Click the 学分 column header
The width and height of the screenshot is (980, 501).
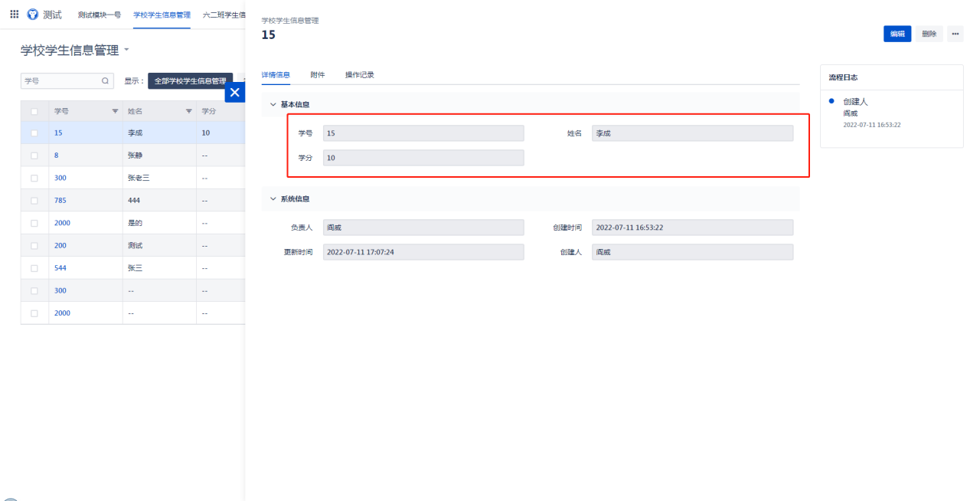tap(209, 111)
